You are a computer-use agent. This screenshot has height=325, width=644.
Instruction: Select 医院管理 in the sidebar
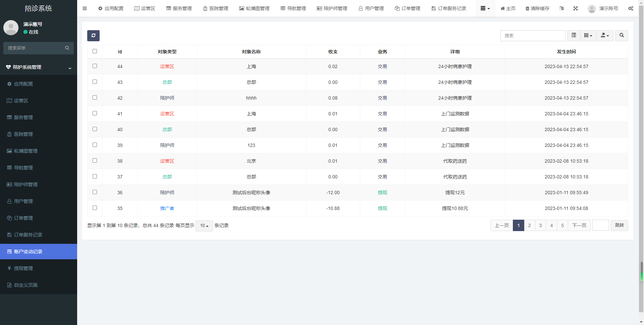click(39, 134)
